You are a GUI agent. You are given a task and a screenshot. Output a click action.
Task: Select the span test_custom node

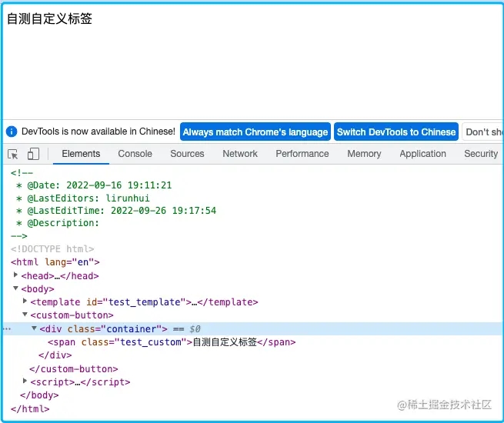click(x=172, y=342)
